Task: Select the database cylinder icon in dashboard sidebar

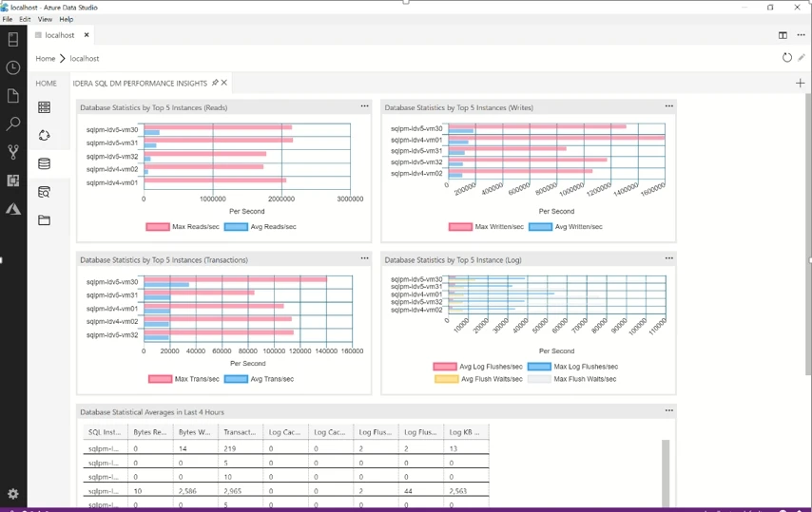Action: pos(44,164)
